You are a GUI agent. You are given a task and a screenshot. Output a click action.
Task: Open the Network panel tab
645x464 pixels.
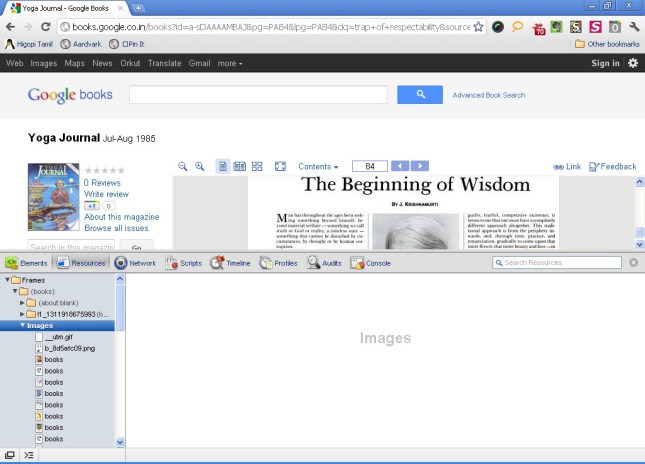pos(135,263)
